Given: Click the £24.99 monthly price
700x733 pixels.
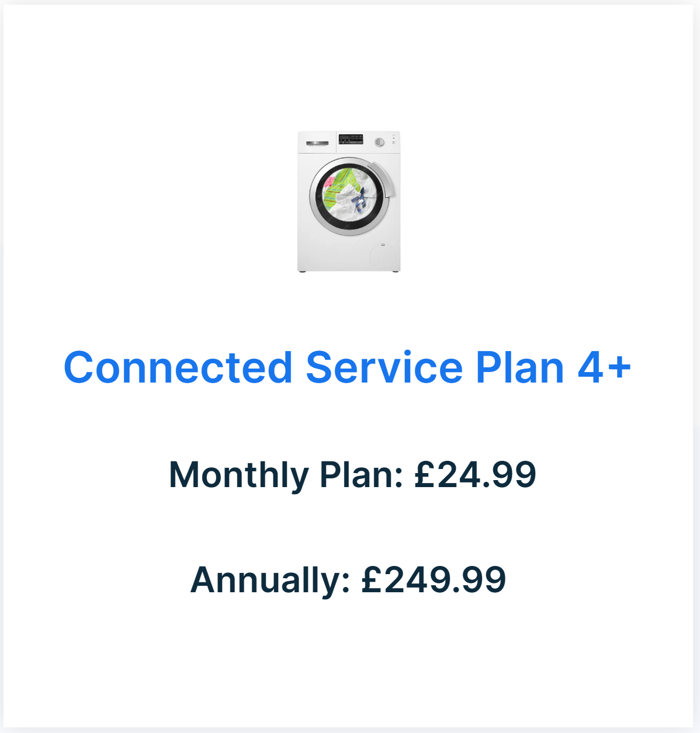Looking at the screenshot, I should point(475,474).
